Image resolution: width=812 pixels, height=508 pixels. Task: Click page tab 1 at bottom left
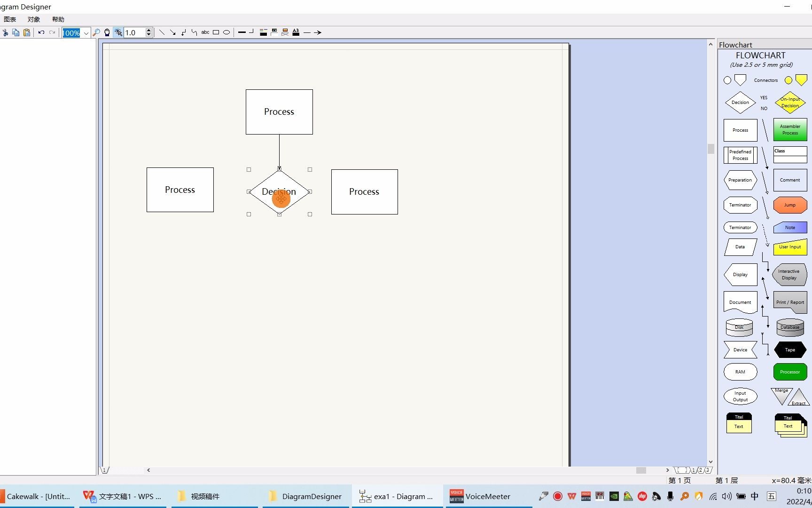click(104, 470)
